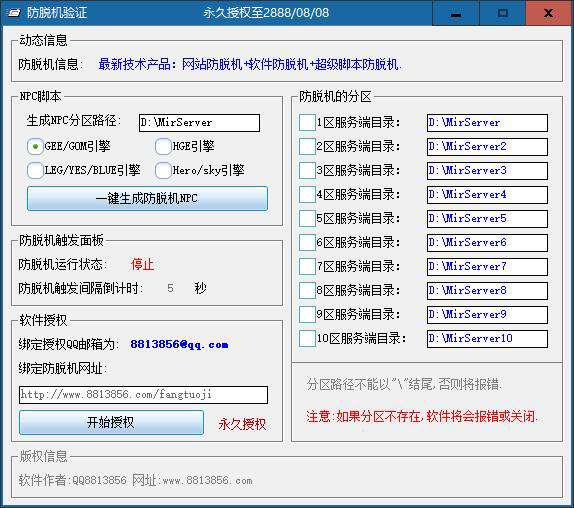This screenshot has width=574, height=508.
Task: Toggle the 8区服务端目录 checkbox
Action: click(x=307, y=291)
